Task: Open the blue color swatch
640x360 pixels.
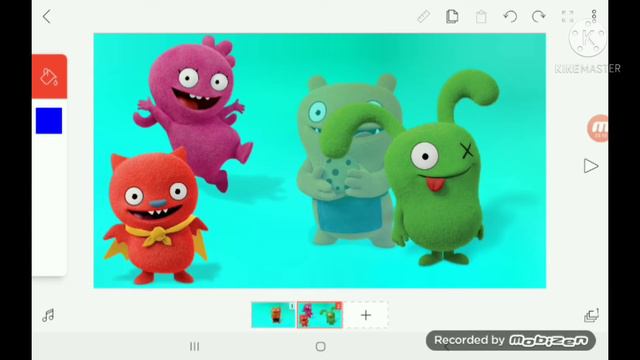Action: coord(49,121)
